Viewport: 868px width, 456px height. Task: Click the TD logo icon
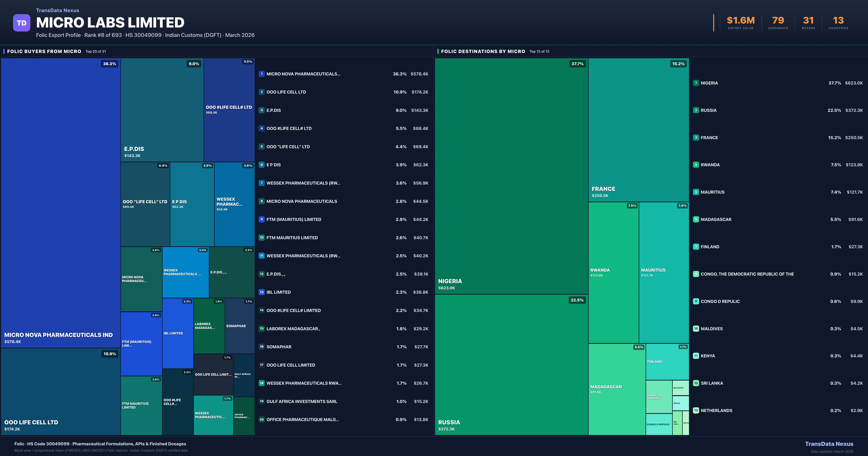[x=22, y=23]
